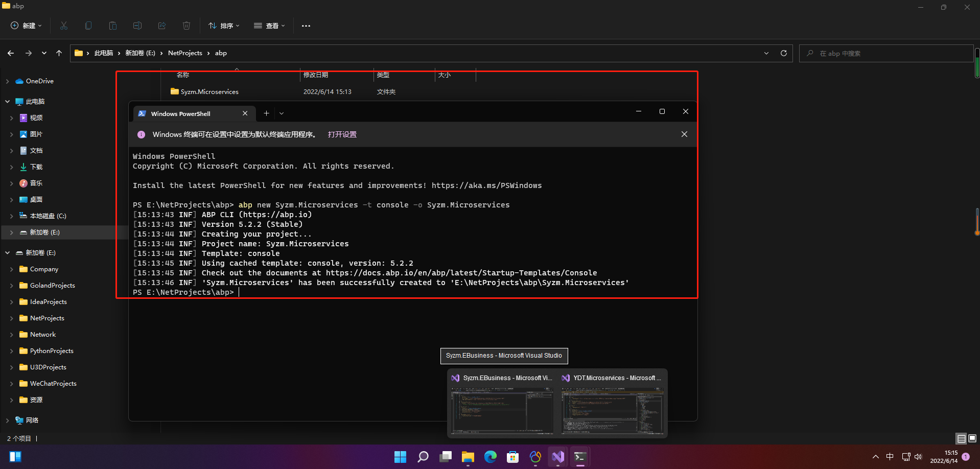Open WeChatProjects folder in tree
Screen dimensions: 980x469
pyautogui.click(x=53, y=384)
